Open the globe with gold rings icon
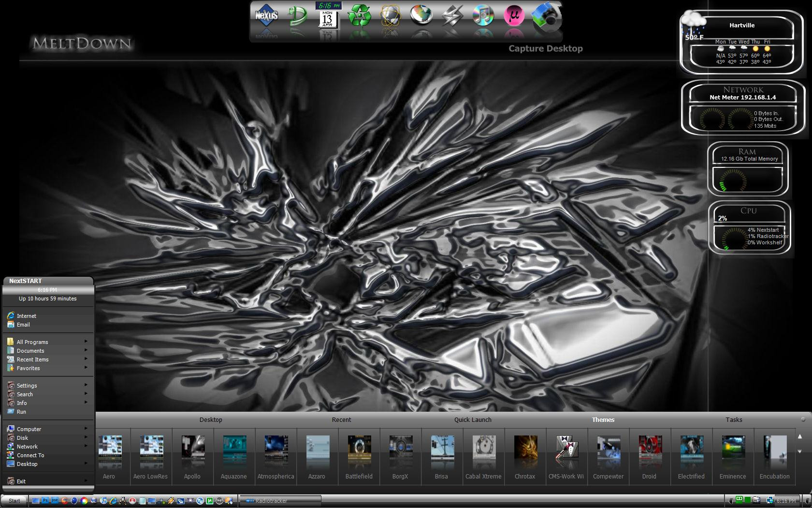This screenshot has width=812, height=508. 390,16
